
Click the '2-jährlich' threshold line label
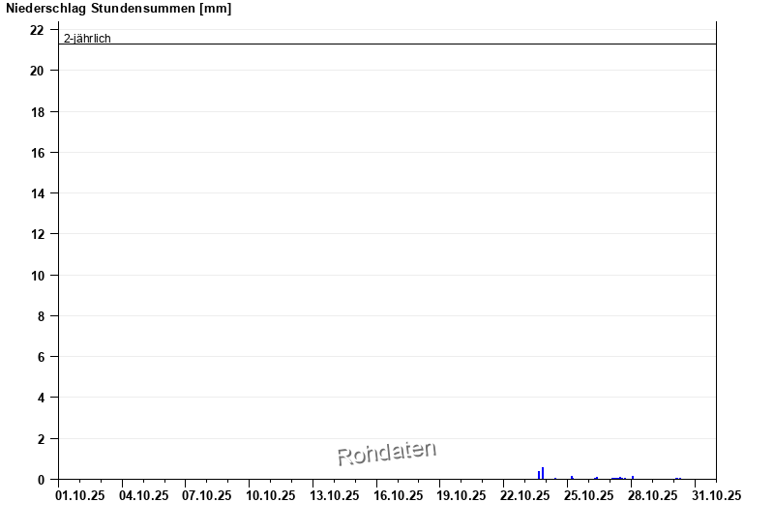(x=87, y=39)
